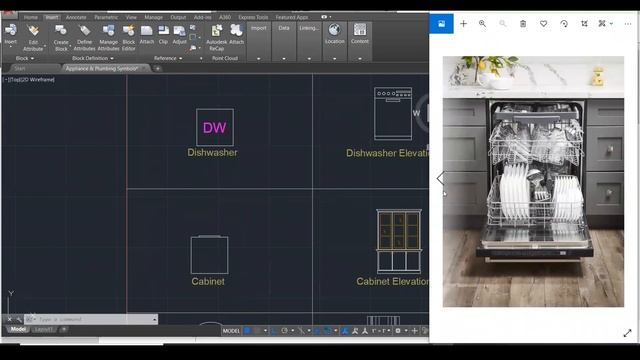Open Parametric ribbon tab

point(106,17)
